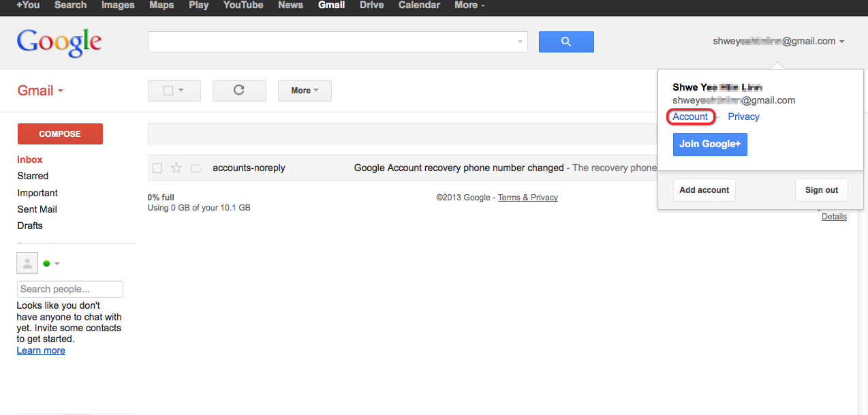This screenshot has width=868, height=415.
Task: Open the Important folder
Action: [x=37, y=193]
